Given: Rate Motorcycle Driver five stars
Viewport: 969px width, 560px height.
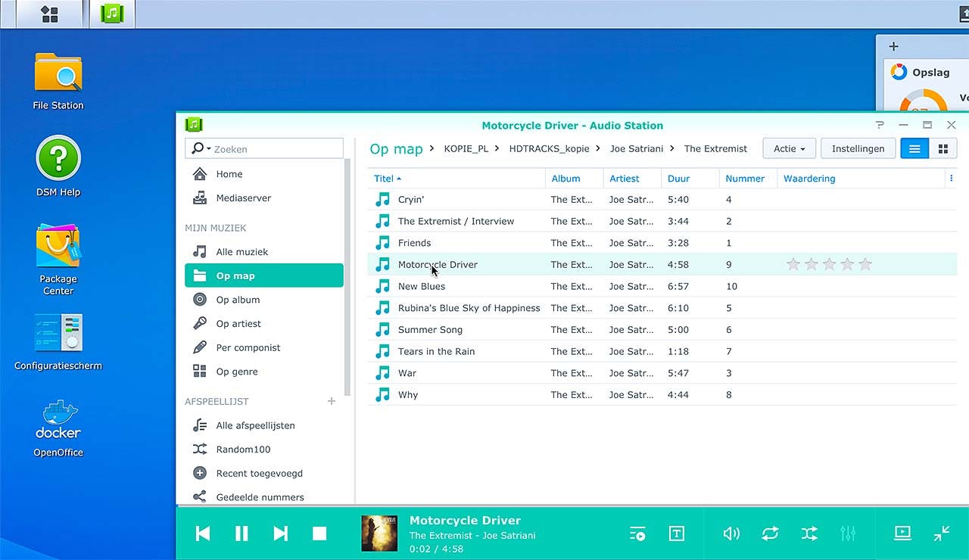Looking at the screenshot, I should 866,264.
